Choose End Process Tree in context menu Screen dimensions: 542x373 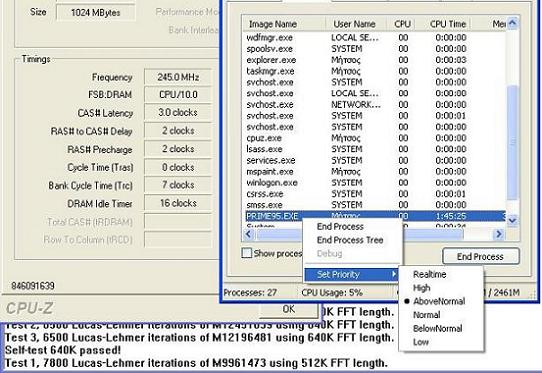pos(350,240)
